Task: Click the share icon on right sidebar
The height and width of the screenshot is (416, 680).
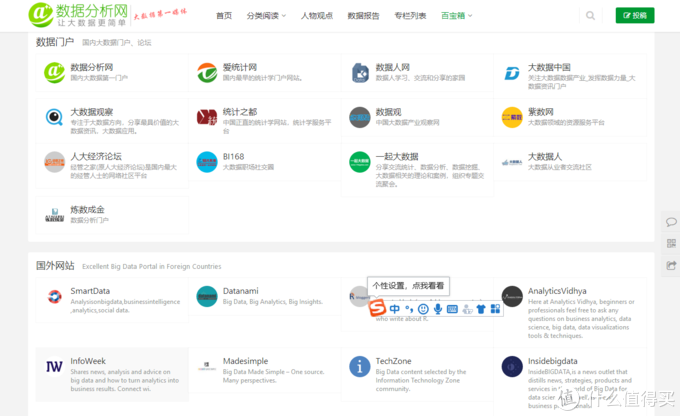Action: pyautogui.click(x=671, y=265)
